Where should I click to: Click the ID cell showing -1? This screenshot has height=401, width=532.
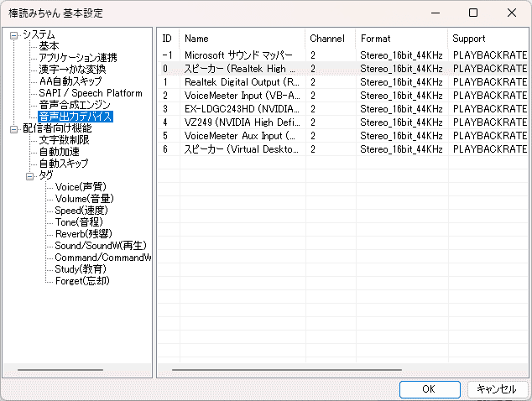(x=167, y=55)
